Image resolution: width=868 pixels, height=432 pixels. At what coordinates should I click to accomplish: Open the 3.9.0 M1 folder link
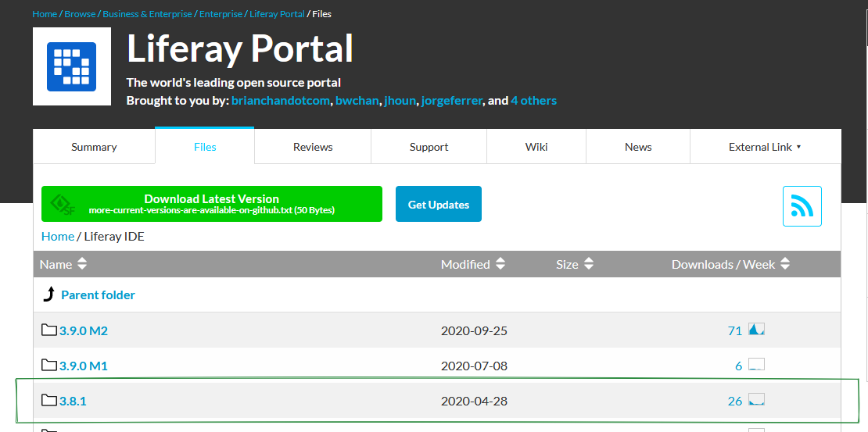[83, 366]
